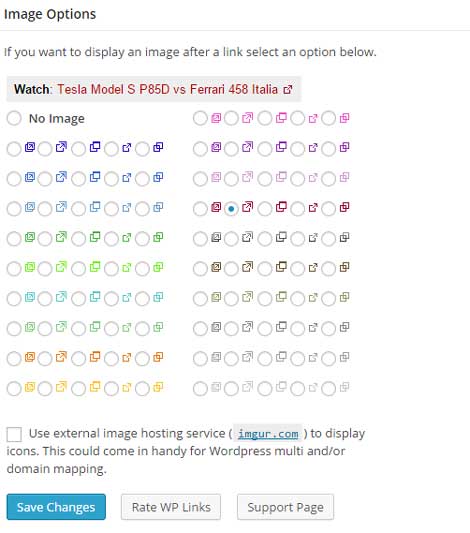Screen dimensions: 470x533
Task: Select the No Image radio option
Action: pos(14,118)
